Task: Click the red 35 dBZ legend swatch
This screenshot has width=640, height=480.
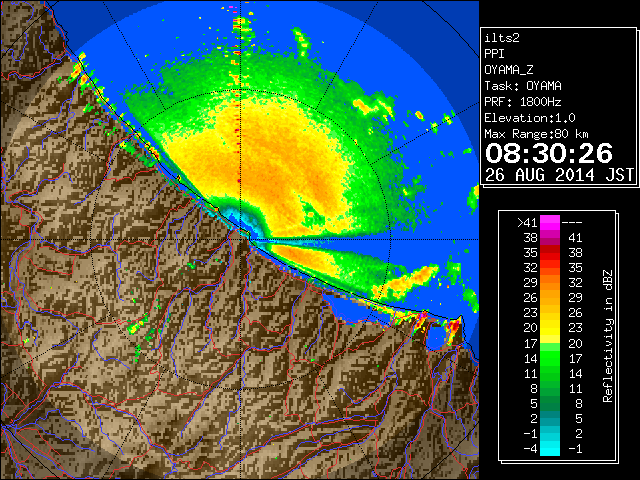Action: point(550,253)
